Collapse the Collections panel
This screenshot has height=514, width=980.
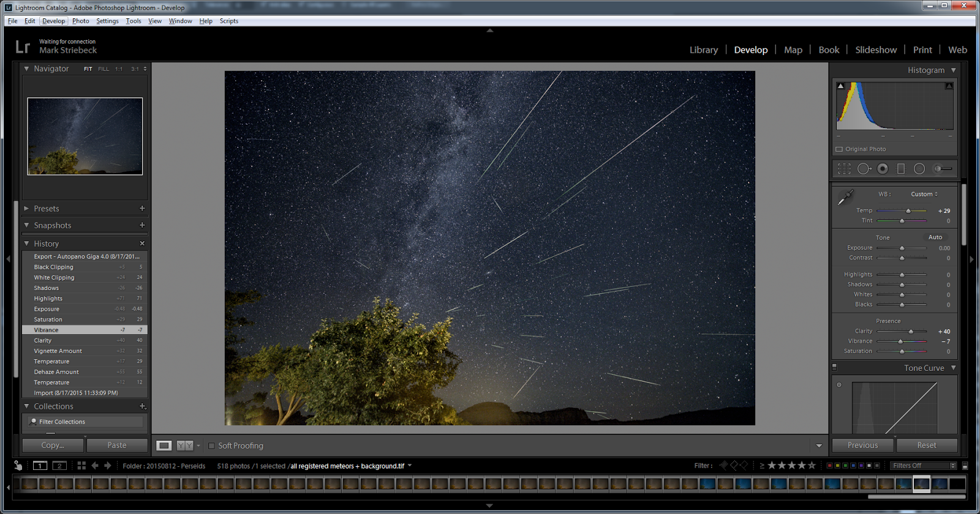pyautogui.click(x=26, y=406)
